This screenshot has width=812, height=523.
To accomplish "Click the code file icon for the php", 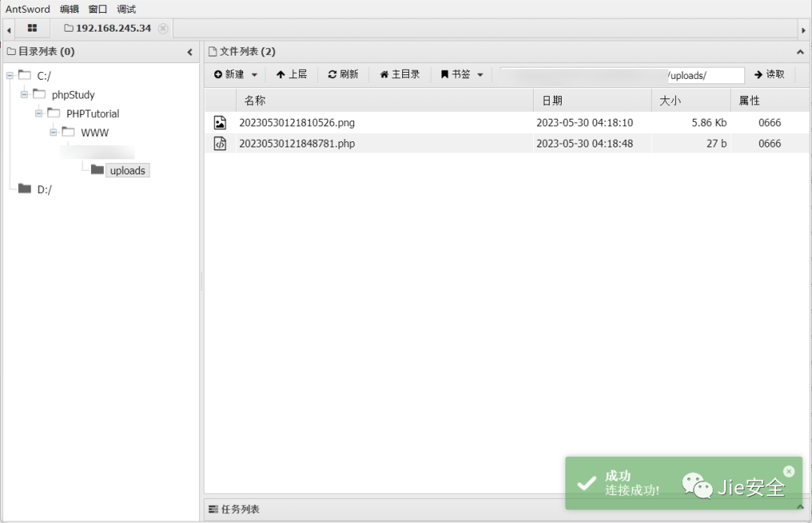I will pyautogui.click(x=220, y=144).
